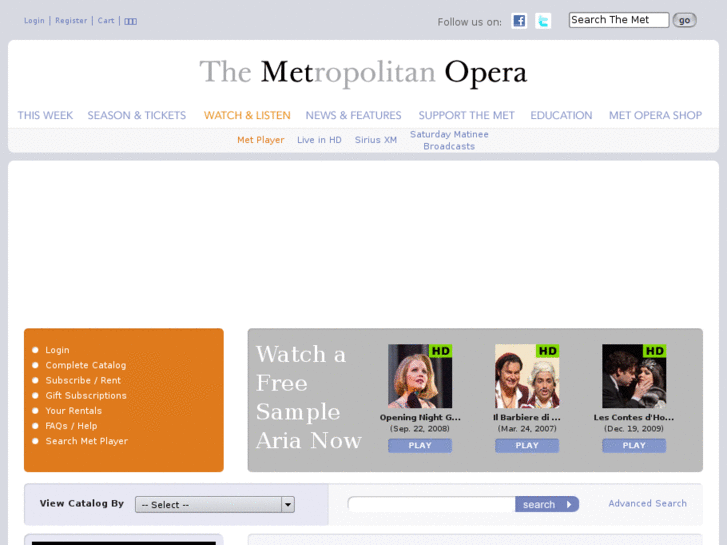Select the Sirius XM submenu item
The image size is (727, 545).
click(x=376, y=140)
